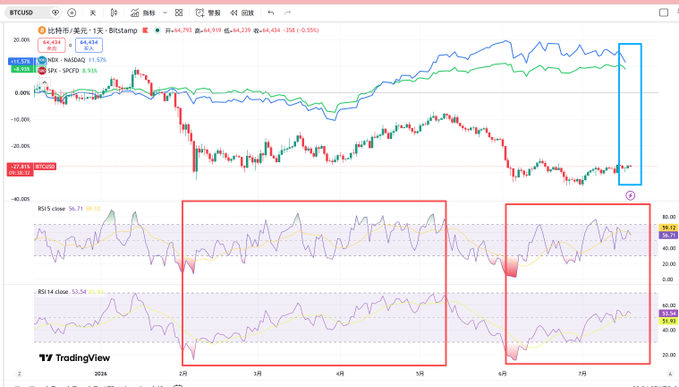Select the RSI 14 close indicator legend

53,292
